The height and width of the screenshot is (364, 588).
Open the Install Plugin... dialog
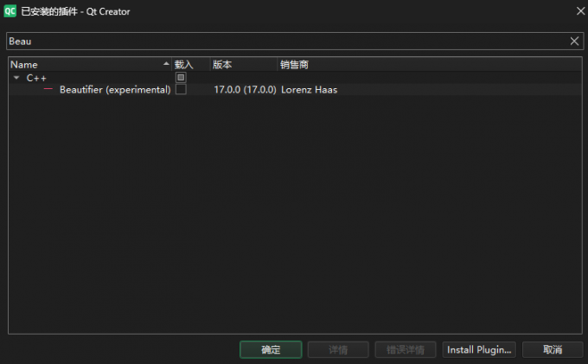[x=480, y=349]
